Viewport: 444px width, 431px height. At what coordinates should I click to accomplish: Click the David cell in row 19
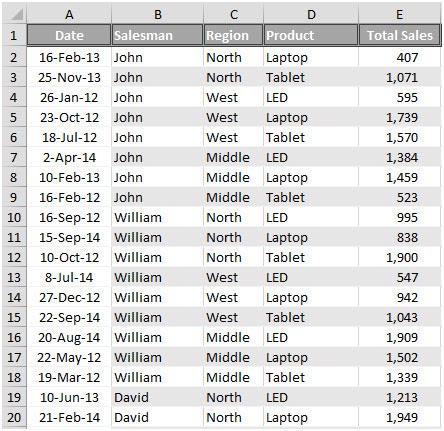pyautogui.click(x=157, y=397)
